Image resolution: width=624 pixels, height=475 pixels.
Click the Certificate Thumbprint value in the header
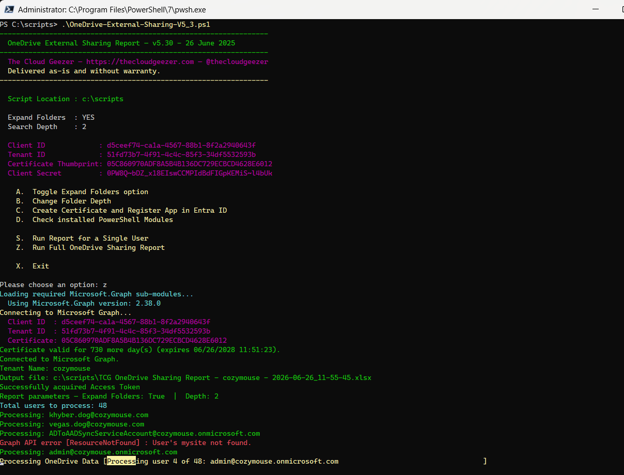click(x=189, y=164)
